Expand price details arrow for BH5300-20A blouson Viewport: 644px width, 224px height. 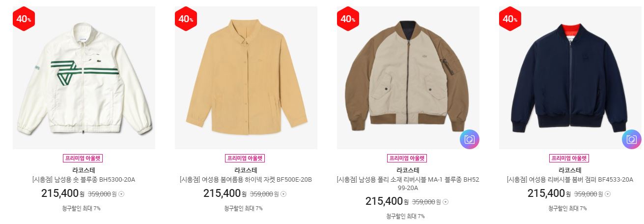[122, 194]
